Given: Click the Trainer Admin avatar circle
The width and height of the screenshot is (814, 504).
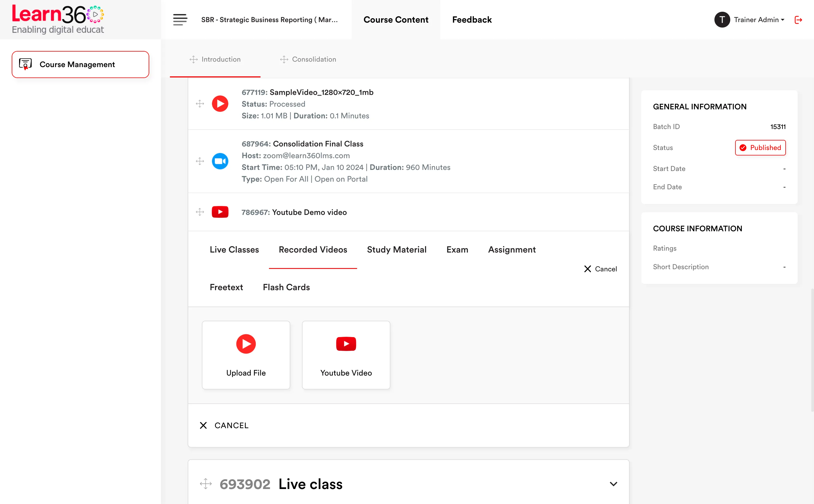Looking at the screenshot, I should pyautogui.click(x=722, y=20).
